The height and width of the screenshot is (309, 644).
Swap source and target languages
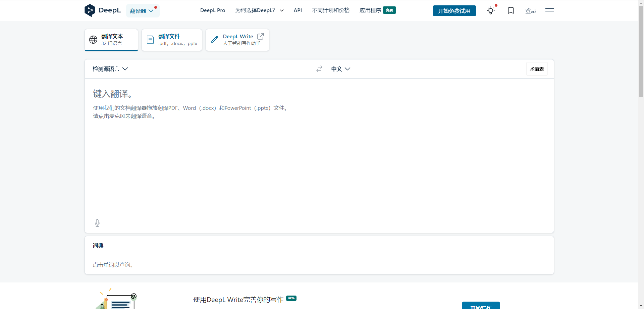pos(319,69)
